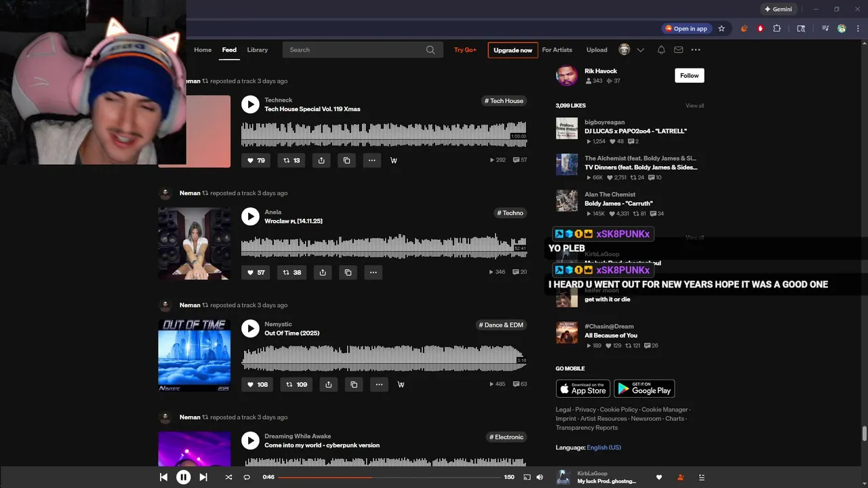
Task: Change language from English (US)
Action: click(604, 447)
